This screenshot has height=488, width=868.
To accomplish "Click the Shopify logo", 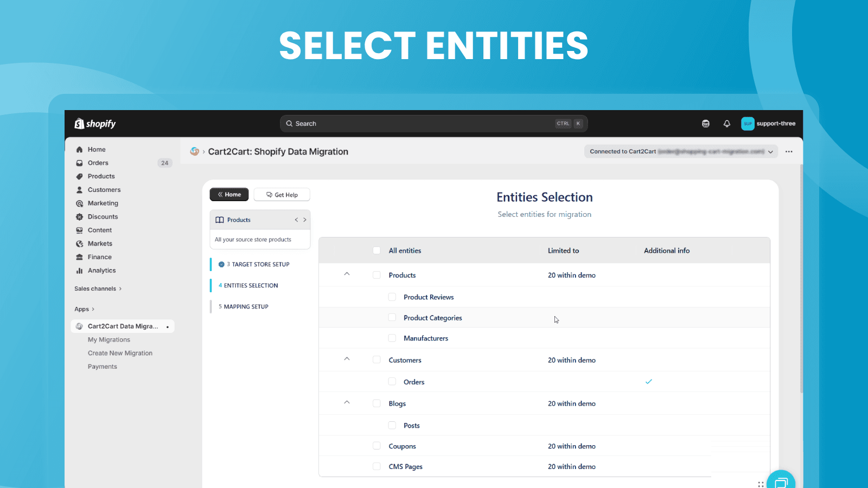I will pyautogui.click(x=95, y=124).
